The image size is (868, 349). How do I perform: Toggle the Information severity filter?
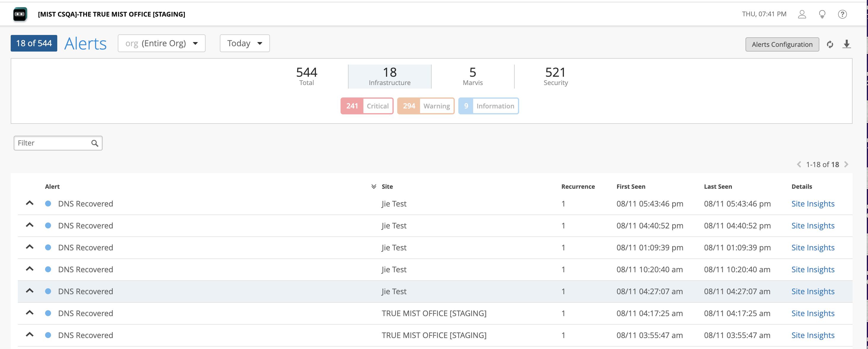[488, 106]
